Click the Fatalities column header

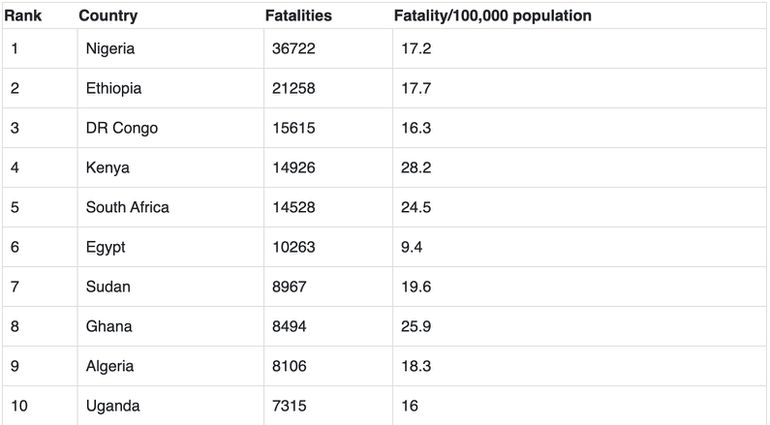coord(298,16)
